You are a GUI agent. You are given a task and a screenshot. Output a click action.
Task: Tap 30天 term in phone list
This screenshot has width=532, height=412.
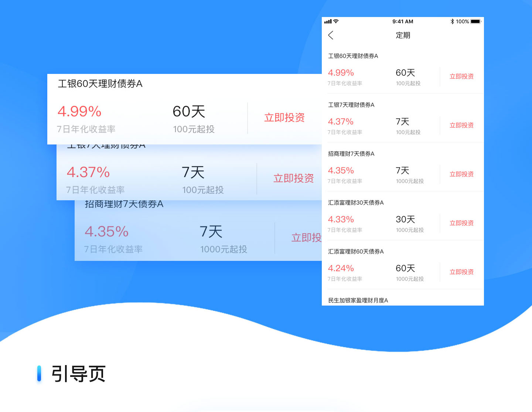coord(405,219)
